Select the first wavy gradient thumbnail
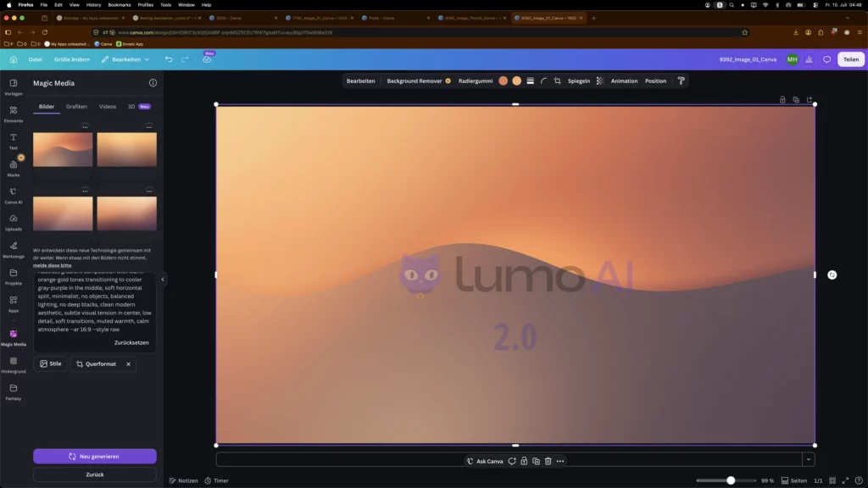Viewport: 868px width, 488px height. 63,149
